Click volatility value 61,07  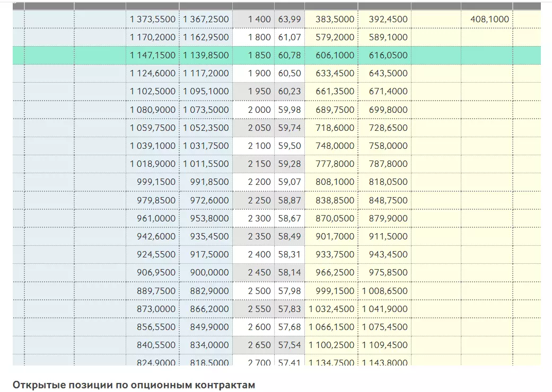[290, 37]
